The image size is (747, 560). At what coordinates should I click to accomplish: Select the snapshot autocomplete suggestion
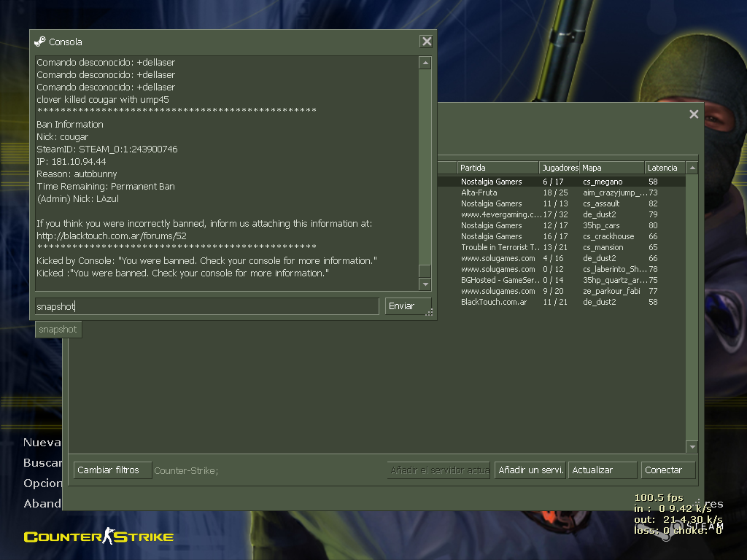pyautogui.click(x=58, y=329)
